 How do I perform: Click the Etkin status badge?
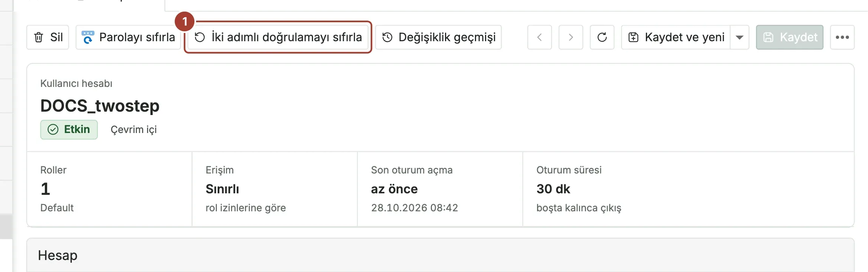pyautogui.click(x=69, y=130)
